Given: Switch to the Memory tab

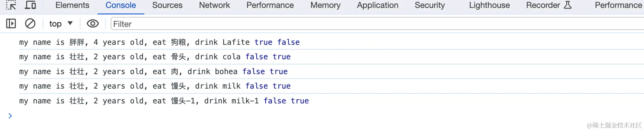Looking at the screenshot, I should pyautogui.click(x=325, y=5).
